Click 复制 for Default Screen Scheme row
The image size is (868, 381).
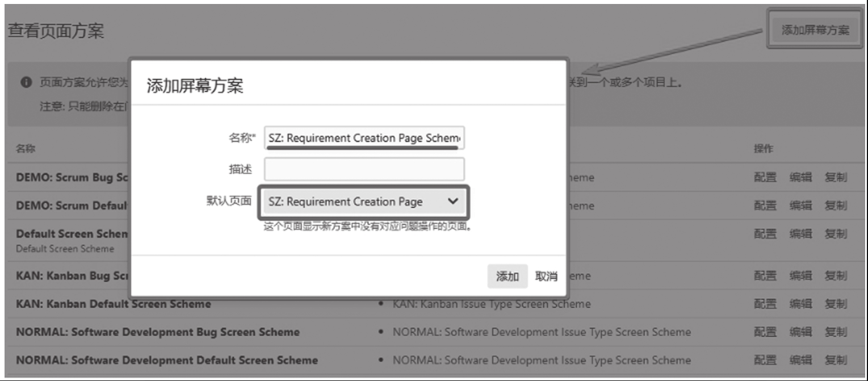(836, 233)
